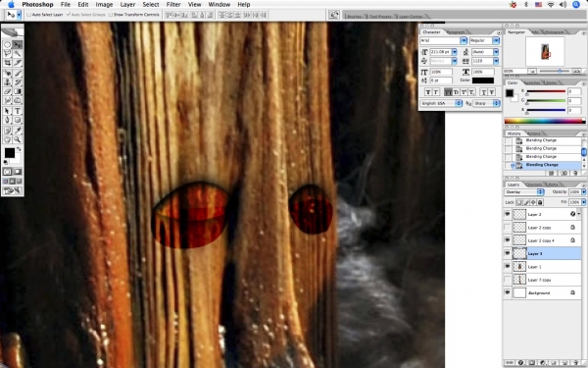588x368 pixels.
Task: Switch to the Histogram tab
Action: click(554, 32)
